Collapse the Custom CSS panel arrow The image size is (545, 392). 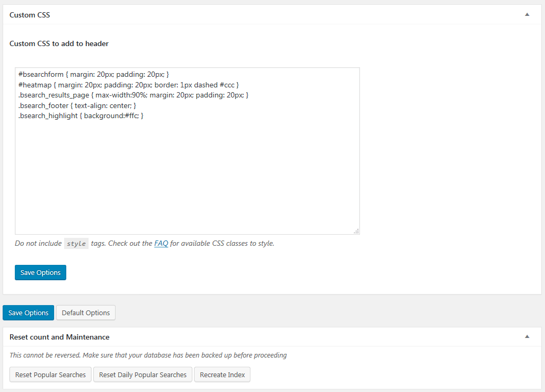point(527,15)
